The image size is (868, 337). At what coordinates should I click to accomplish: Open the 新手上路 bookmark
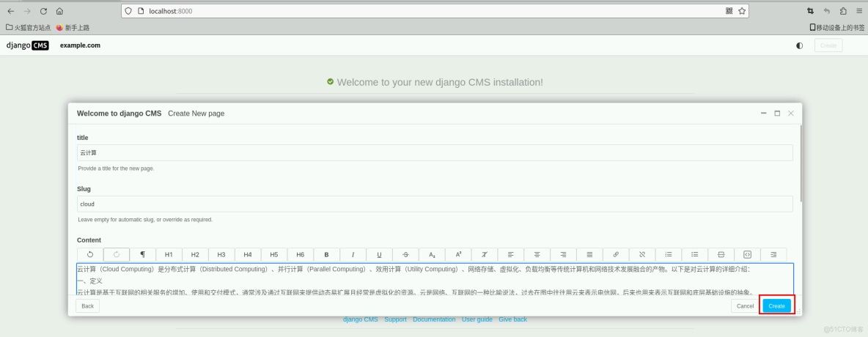[x=73, y=27]
